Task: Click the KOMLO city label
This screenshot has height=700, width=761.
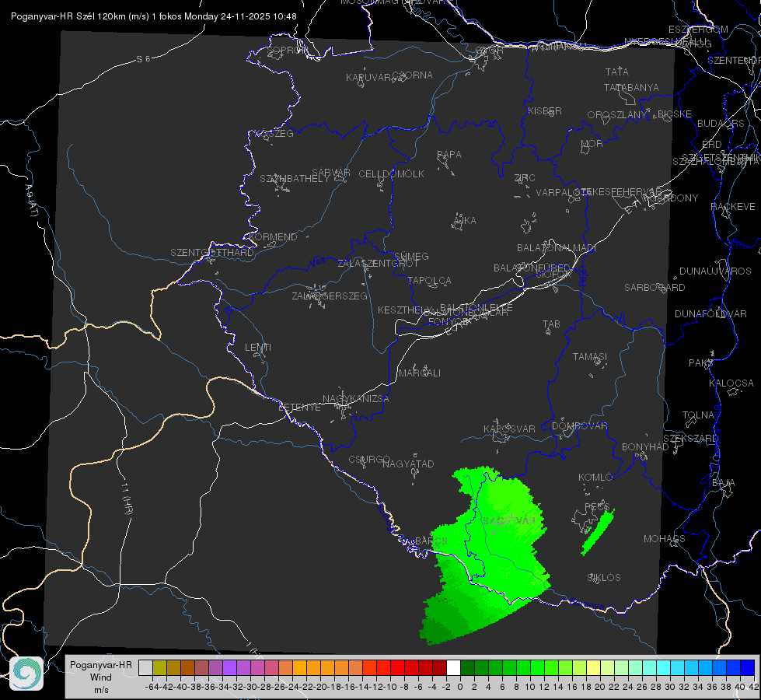Action: click(595, 478)
